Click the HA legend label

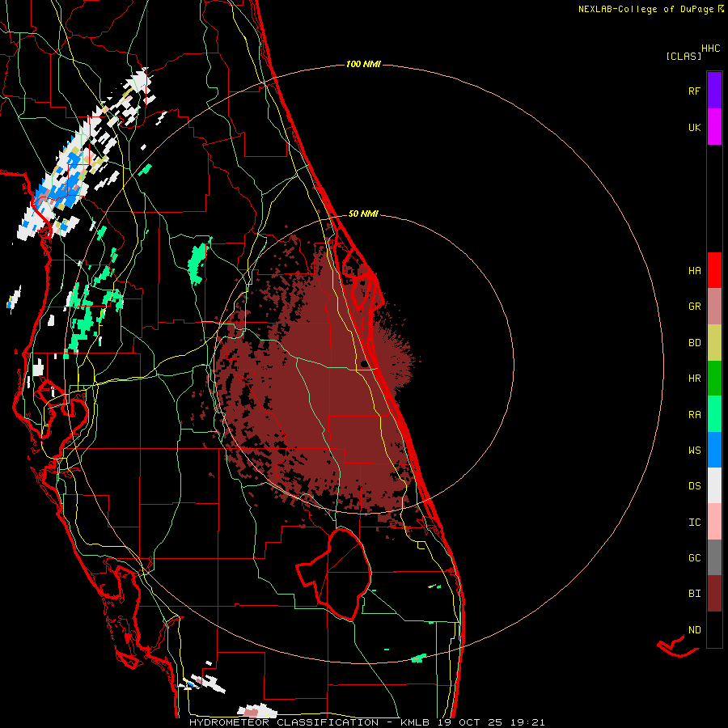694,271
